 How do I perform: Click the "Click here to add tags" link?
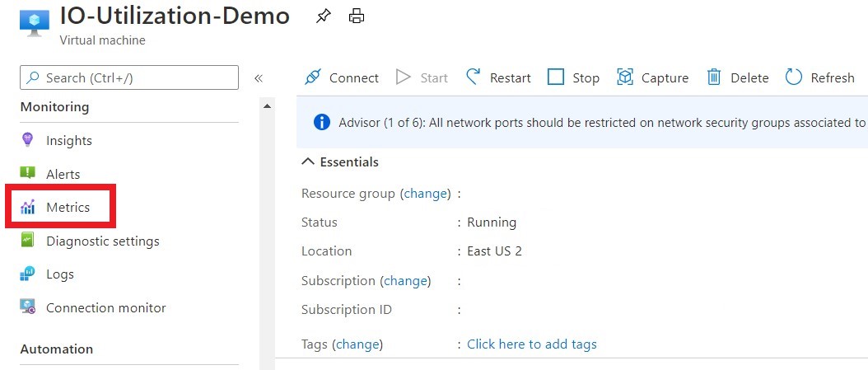coord(531,344)
